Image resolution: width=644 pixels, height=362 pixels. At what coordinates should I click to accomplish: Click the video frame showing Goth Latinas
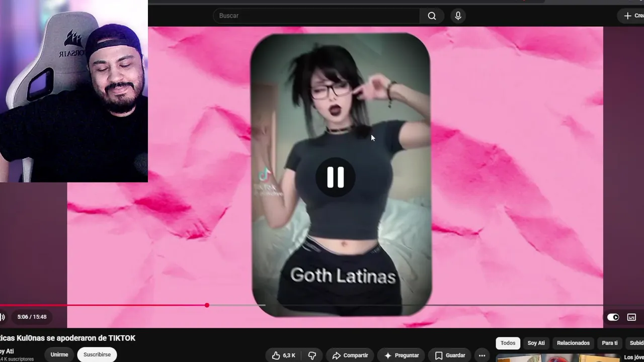341,175
